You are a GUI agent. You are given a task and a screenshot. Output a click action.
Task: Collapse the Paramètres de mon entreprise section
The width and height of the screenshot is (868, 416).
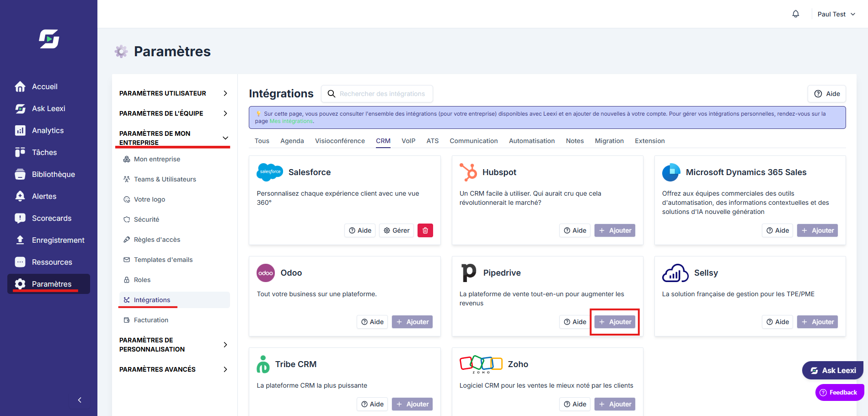pos(174,138)
